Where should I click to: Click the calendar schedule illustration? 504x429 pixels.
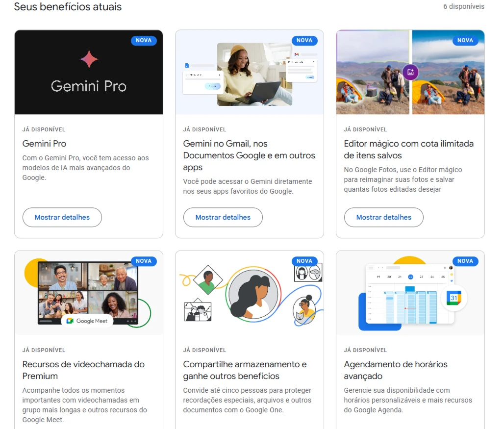point(410,293)
